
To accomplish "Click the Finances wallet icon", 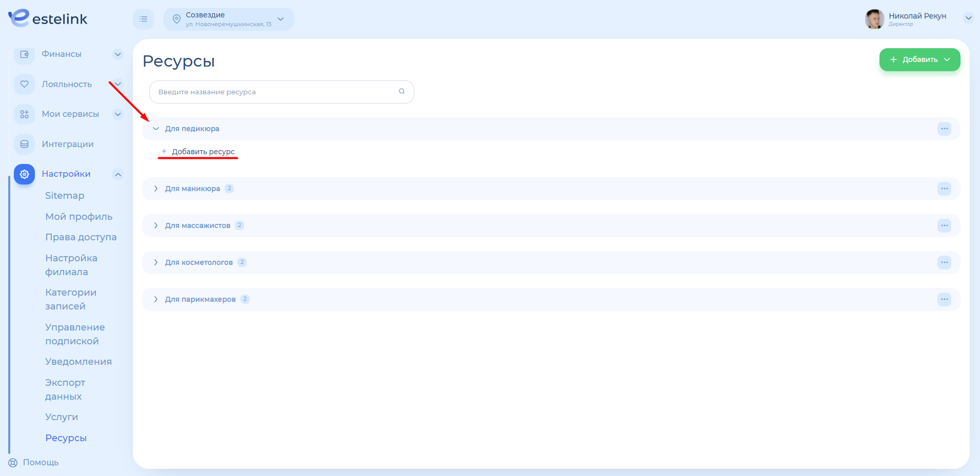I will (x=24, y=54).
